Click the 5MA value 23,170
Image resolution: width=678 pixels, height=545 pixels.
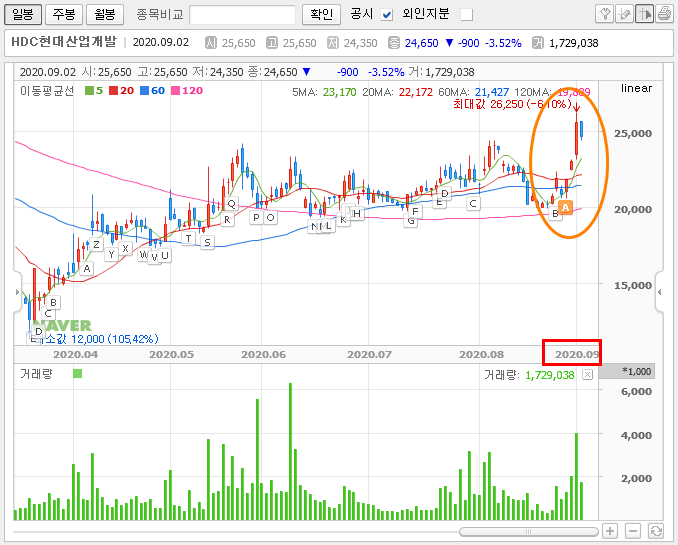(340, 92)
